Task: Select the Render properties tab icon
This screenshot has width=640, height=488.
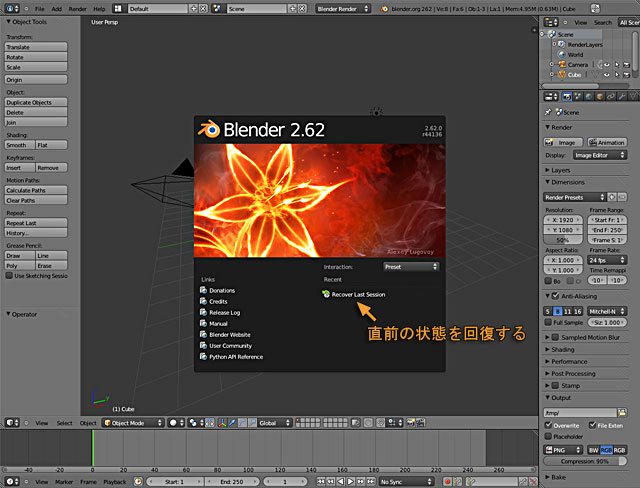Action: [x=567, y=97]
